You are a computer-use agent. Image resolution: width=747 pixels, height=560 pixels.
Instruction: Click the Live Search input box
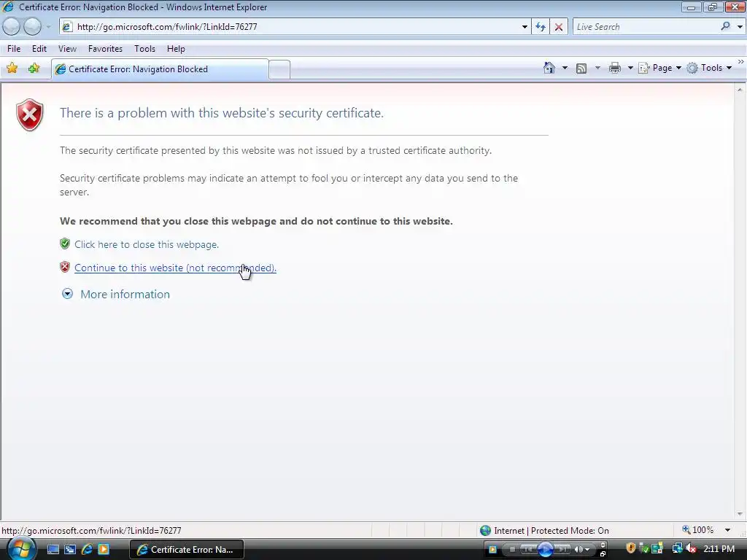pyautogui.click(x=646, y=27)
